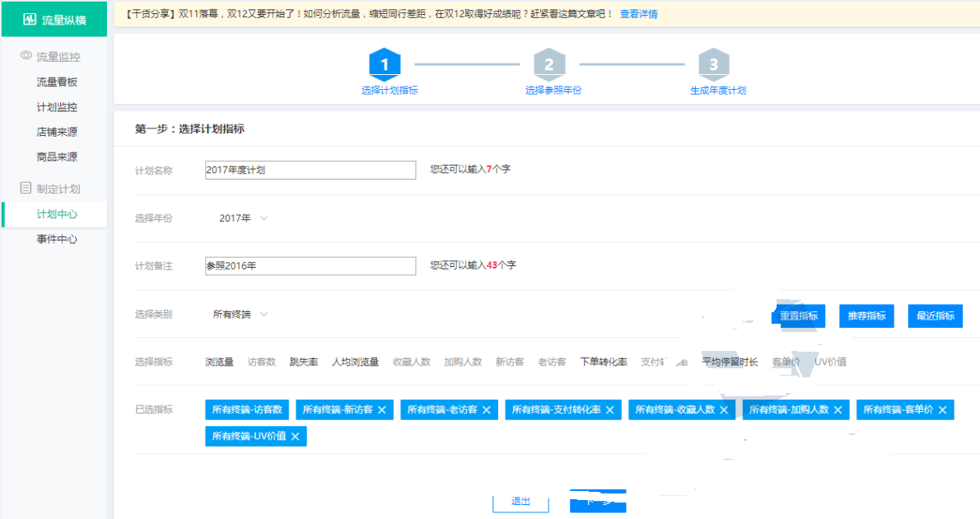The height and width of the screenshot is (519, 980).
Task: Click the 流量纵横 logo icon
Action: [30, 18]
